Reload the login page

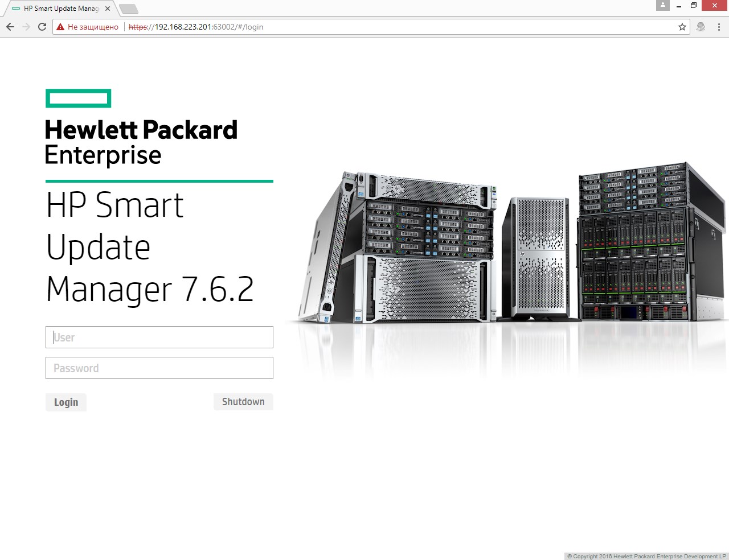pos(42,27)
